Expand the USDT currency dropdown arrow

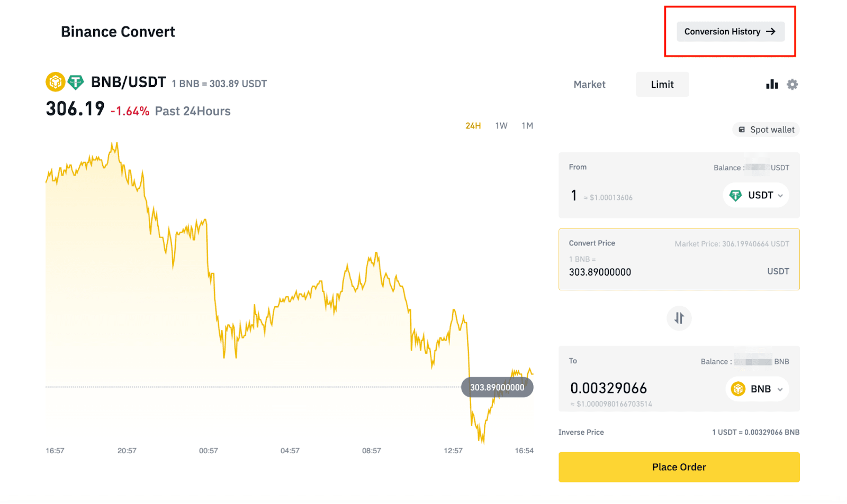(780, 196)
